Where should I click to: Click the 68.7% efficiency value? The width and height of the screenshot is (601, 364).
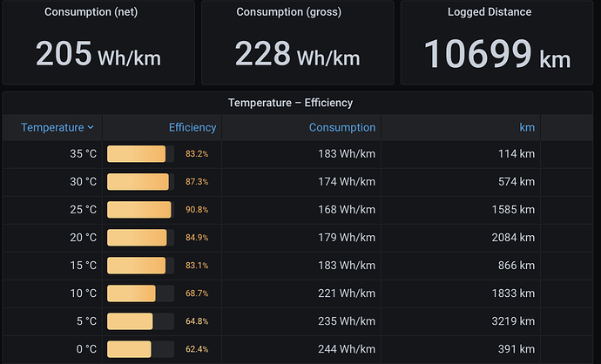point(197,293)
